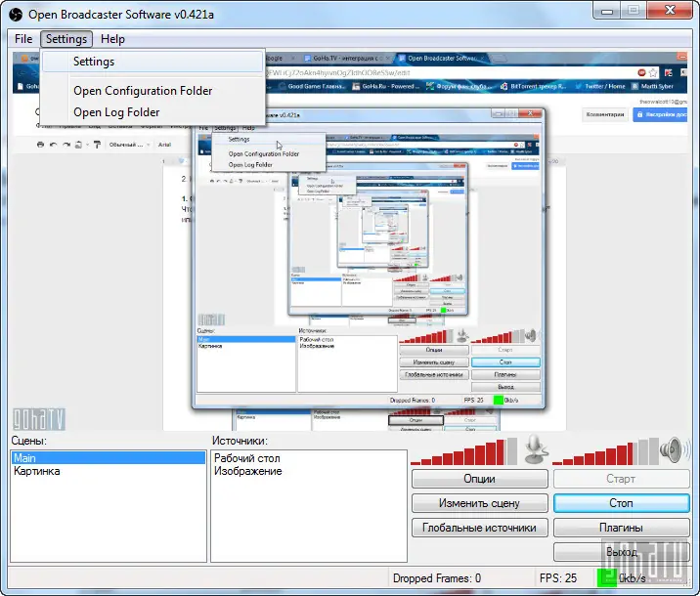Open Глобальные источники button

tap(479, 528)
